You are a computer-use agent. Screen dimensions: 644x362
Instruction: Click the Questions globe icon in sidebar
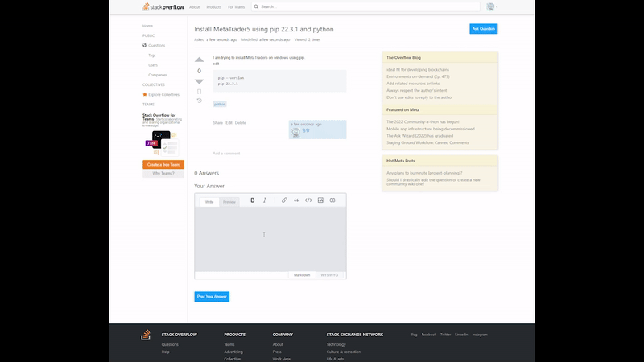point(145,46)
